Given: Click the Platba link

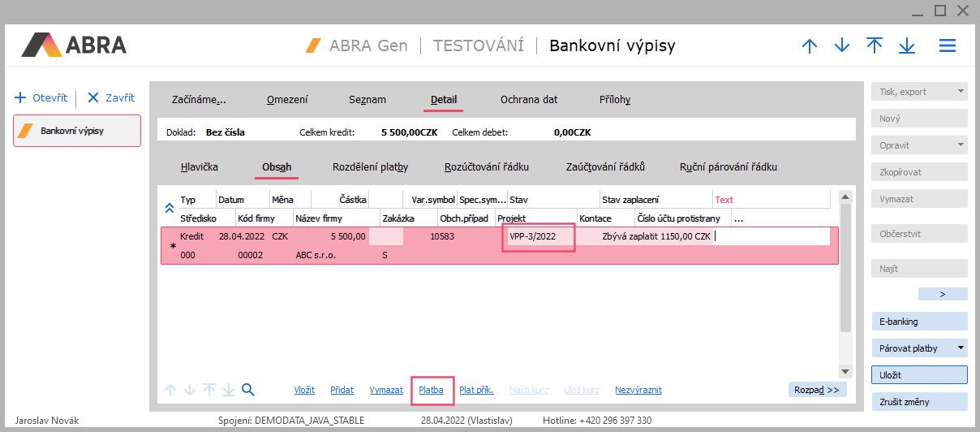Looking at the screenshot, I should [x=431, y=390].
